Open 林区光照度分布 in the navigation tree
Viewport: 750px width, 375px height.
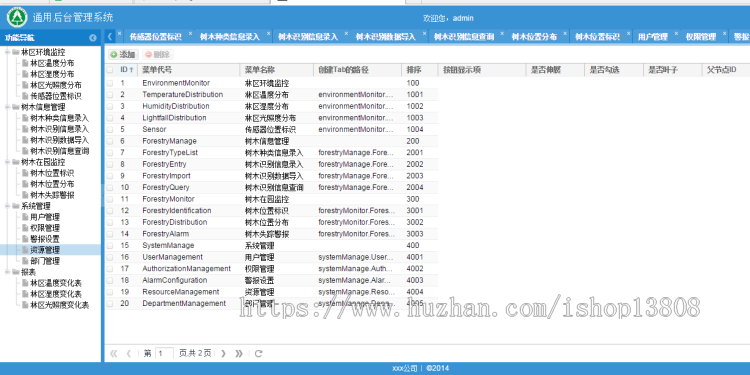56,85
